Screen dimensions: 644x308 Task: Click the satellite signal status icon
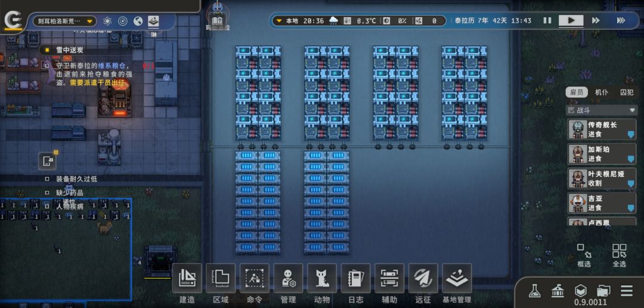click(419, 20)
